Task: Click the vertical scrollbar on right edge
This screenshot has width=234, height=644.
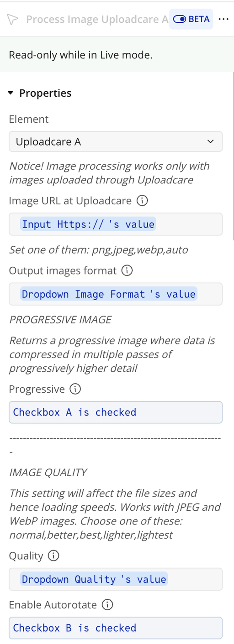Action: point(232,156)
